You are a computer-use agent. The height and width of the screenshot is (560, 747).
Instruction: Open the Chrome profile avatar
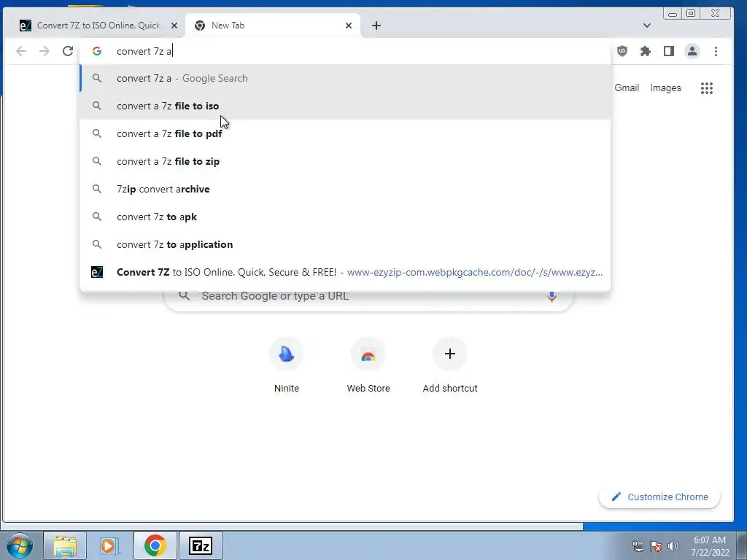pyautogui.click(x=692, y=51)
